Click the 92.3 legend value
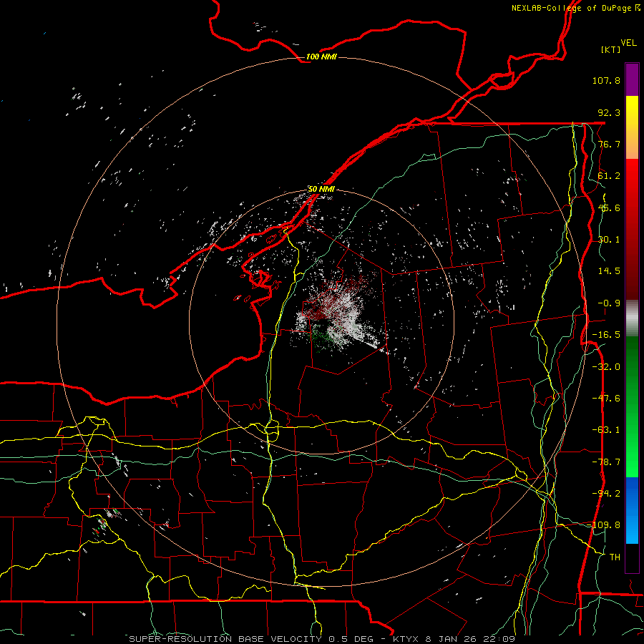Image resolution: width=644 pixels, height=644 pixels. [x=609, y=112]
